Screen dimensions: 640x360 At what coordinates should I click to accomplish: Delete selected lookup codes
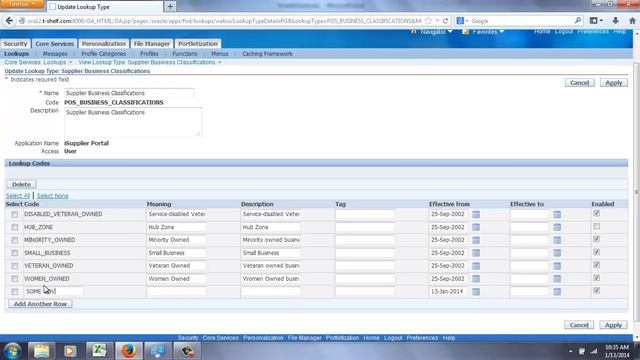[x=21, y=184]
